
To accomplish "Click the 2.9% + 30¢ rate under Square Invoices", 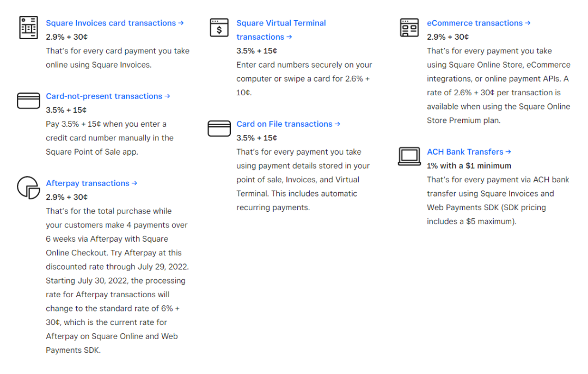I will coord(67,37).
